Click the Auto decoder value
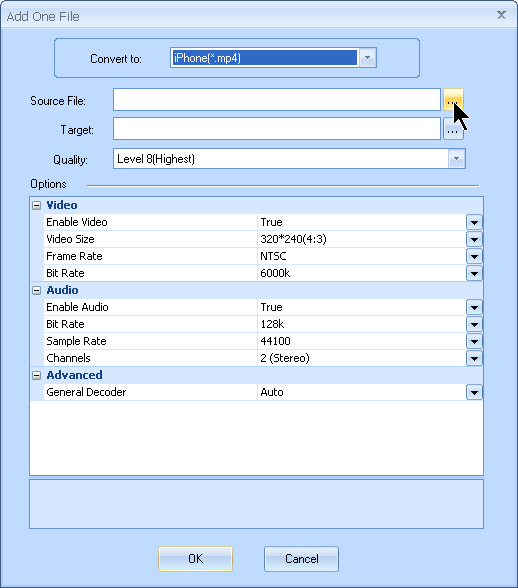 (272, 392)
